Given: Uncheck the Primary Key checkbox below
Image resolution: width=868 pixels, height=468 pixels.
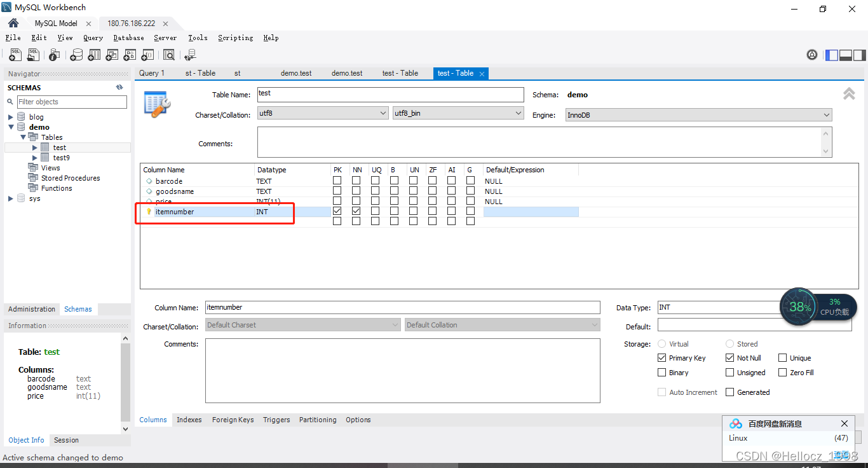Looking at the screenshot, I should 662,358.
